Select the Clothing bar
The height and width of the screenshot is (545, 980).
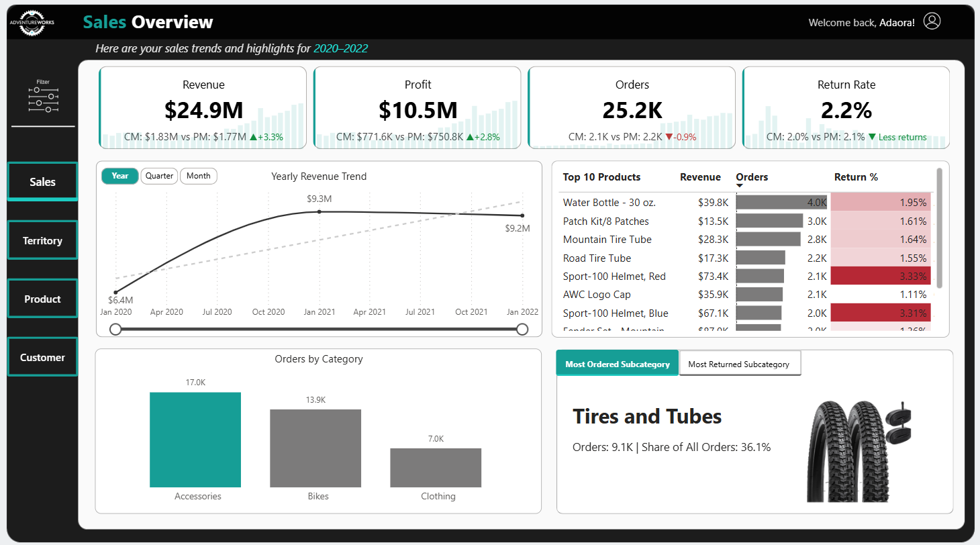pos(436,468)
